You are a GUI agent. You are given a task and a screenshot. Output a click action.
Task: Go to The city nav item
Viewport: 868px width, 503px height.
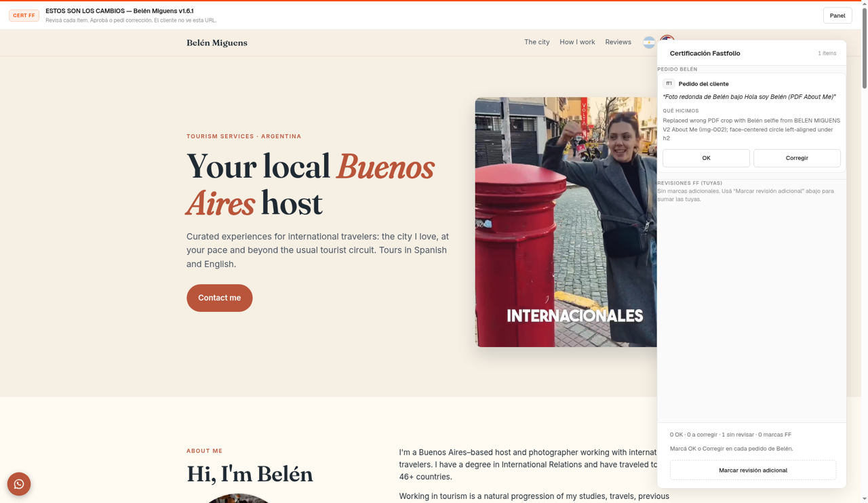click(537, 42)
